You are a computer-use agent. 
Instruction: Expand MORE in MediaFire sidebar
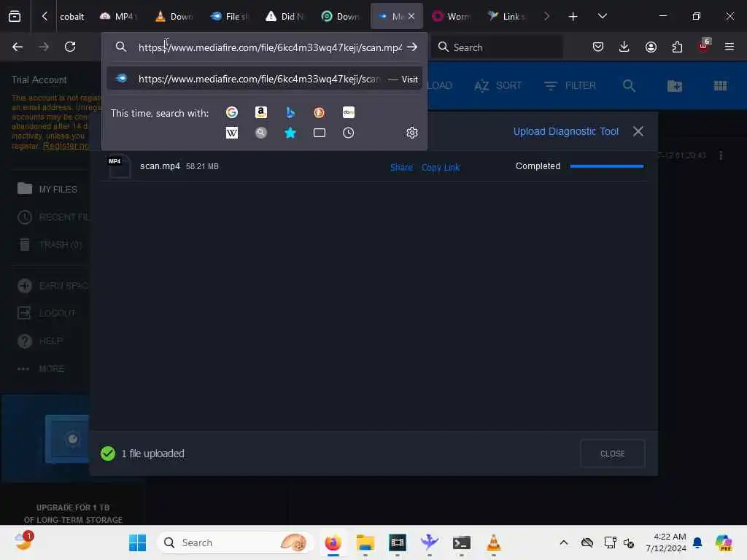[41, 368]
